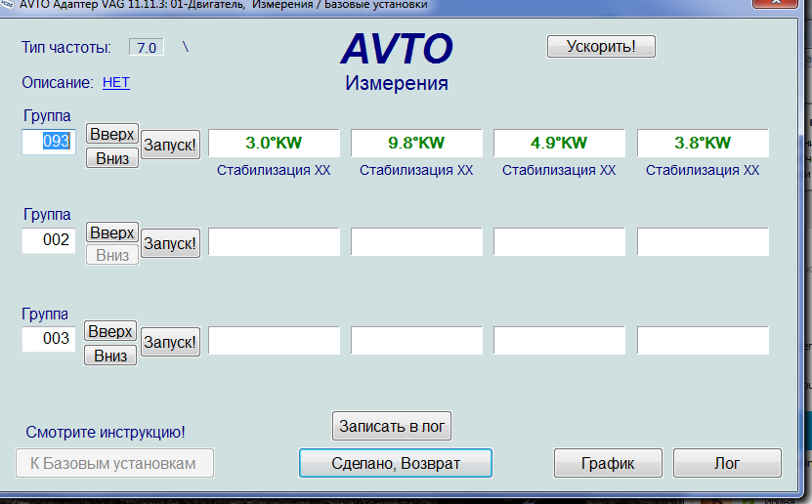
Task: Click Вниз for group 093
Action: pos(112,158)
